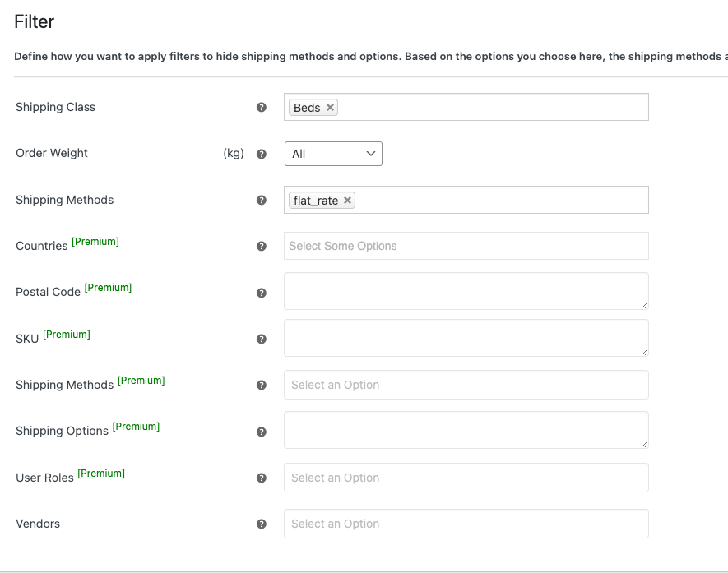Viewport: 728px width, 573px height.
Task: Click the SKU textarea resize handle
Action: (644, 352)
